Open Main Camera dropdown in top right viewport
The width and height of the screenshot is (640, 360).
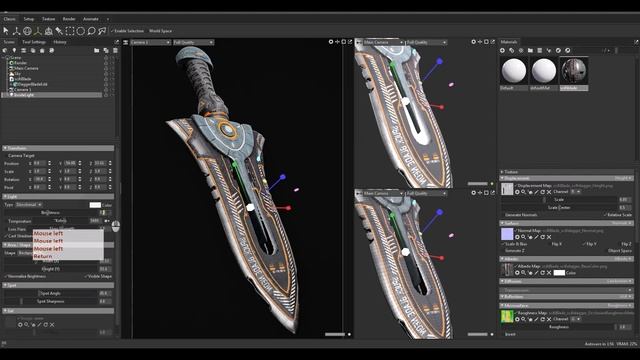[383, 42]
